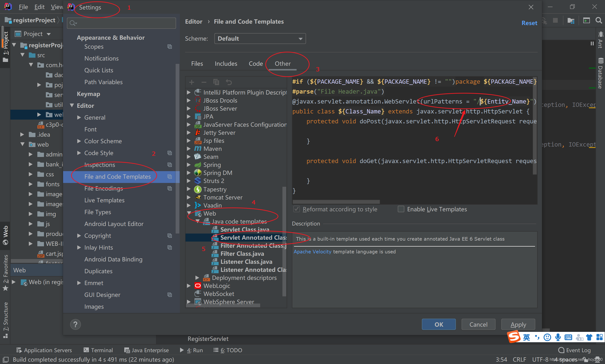The height and width of the screenshot is (364, 605).
Task: Switch to the Files tab
Action: (x=197, y=64)
